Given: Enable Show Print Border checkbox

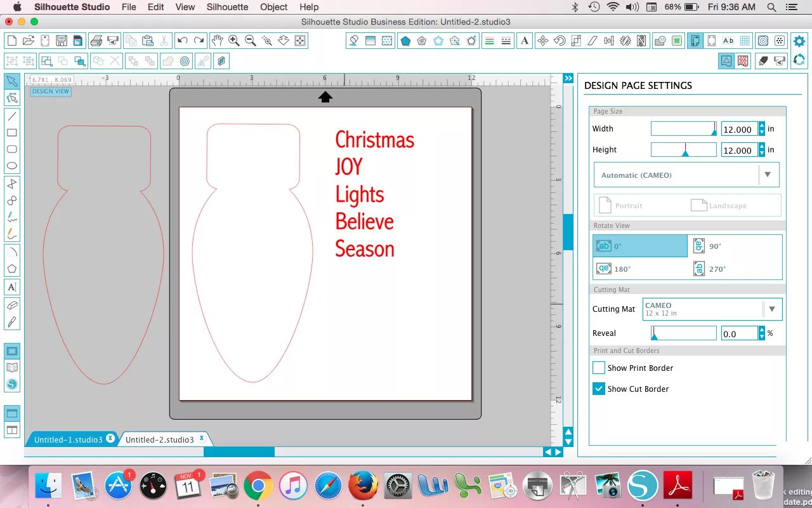Looking at the screenshot, I should point(599,368).
